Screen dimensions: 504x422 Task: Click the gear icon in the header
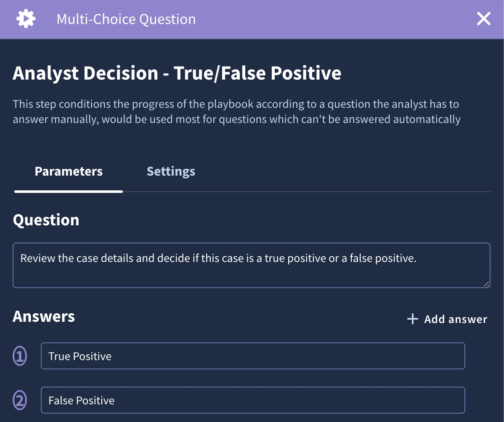[x=26, y=19]
